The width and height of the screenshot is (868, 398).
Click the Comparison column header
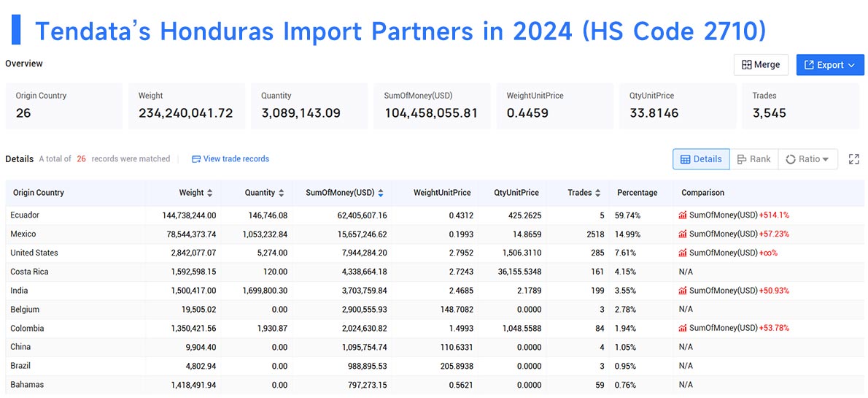coord(702,193)
